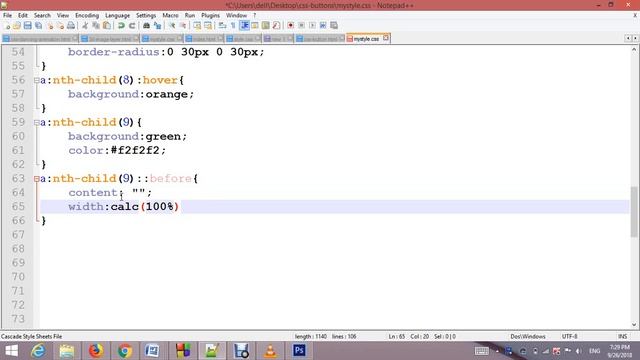Open the Macro menu
The image size is (640, 360).
pyautogui.click(x=171, y=15)
